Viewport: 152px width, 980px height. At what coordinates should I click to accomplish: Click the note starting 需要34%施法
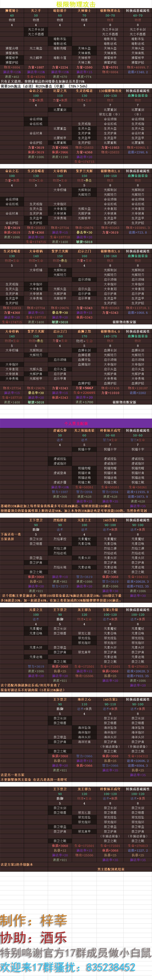point(44,86)
